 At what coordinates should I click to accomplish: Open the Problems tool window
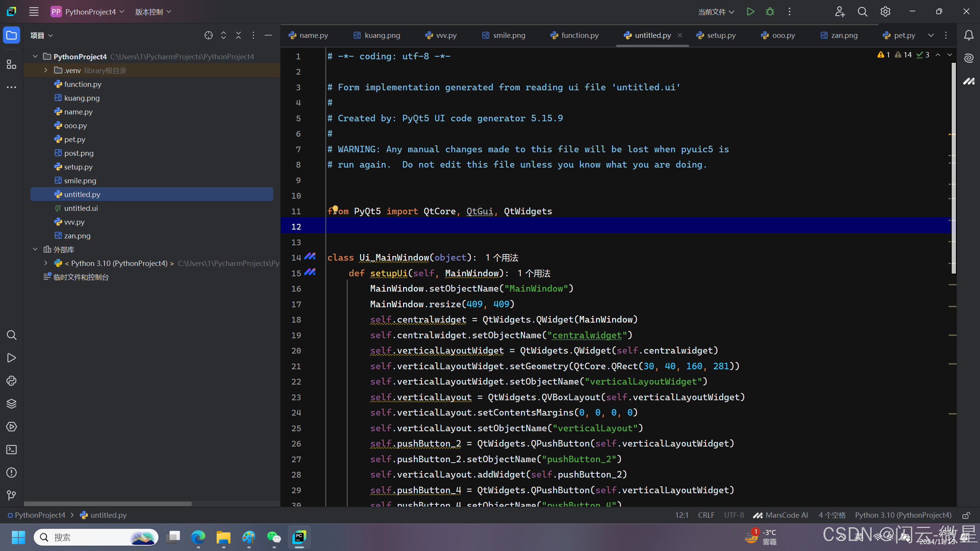point(11,473)
